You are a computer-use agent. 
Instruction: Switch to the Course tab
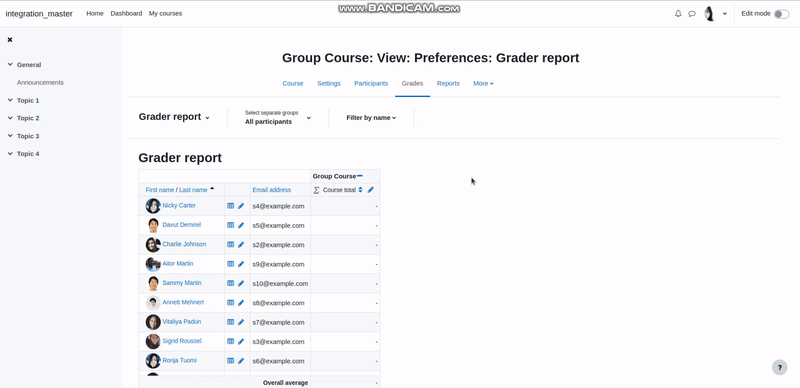[293, 84]
